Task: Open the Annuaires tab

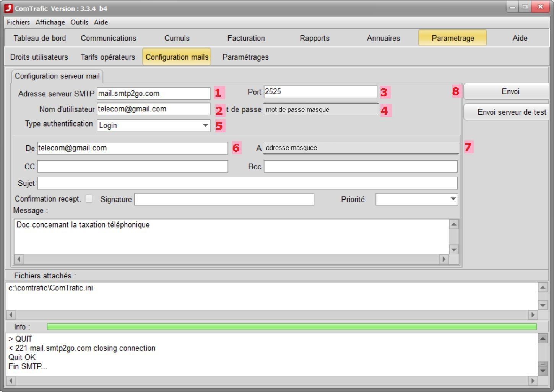Action: (383, 38)
